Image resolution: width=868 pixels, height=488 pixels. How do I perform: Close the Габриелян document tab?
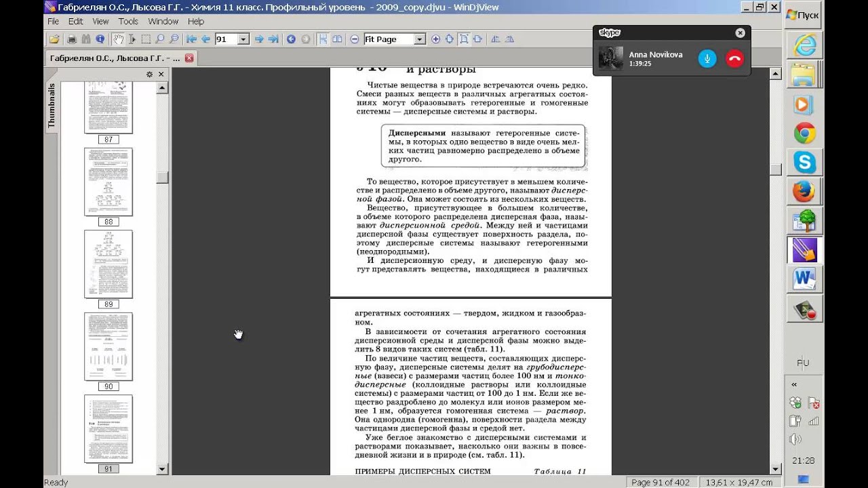click(x=189, y=58)
